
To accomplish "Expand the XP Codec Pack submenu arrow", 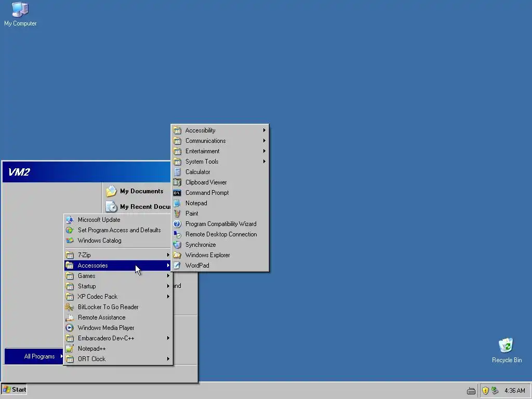I will tap(168, 297).
